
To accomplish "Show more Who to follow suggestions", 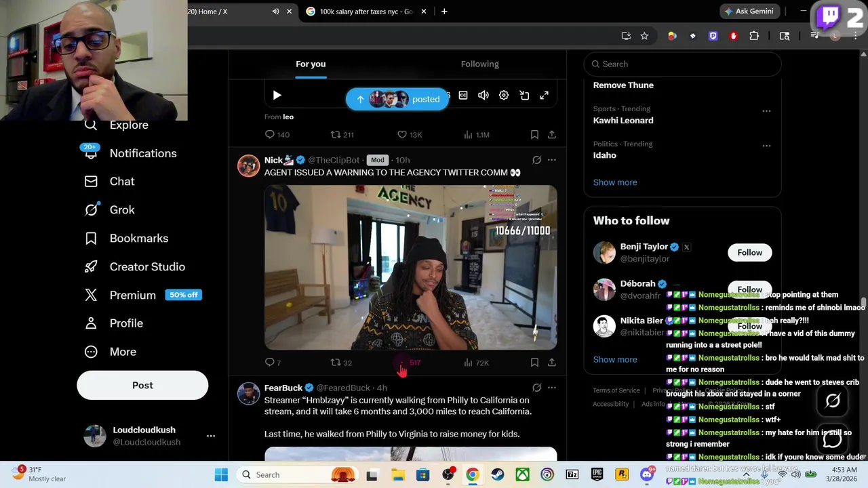I will (x=615, y=360).
